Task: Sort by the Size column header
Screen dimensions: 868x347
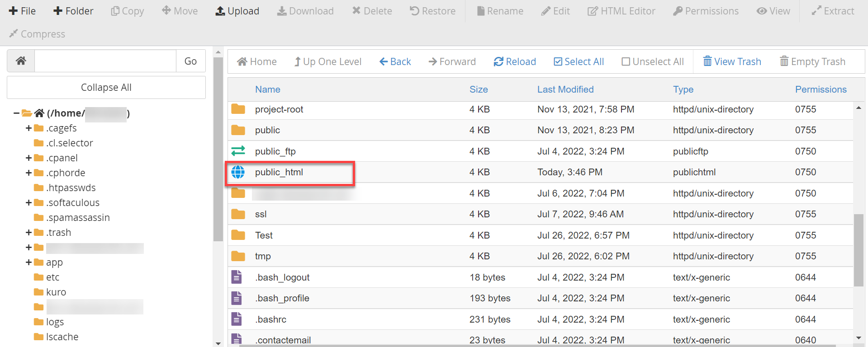Action: [479, 89]
